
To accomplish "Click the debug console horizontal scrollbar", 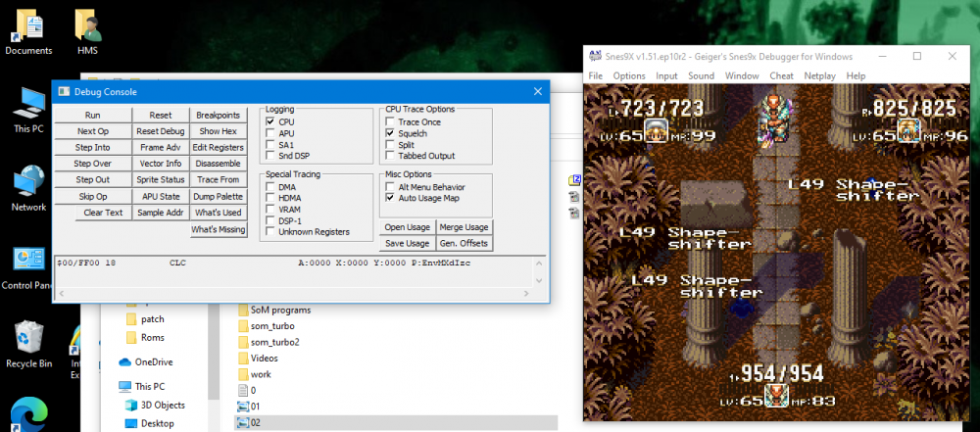I will click(294, 293).
